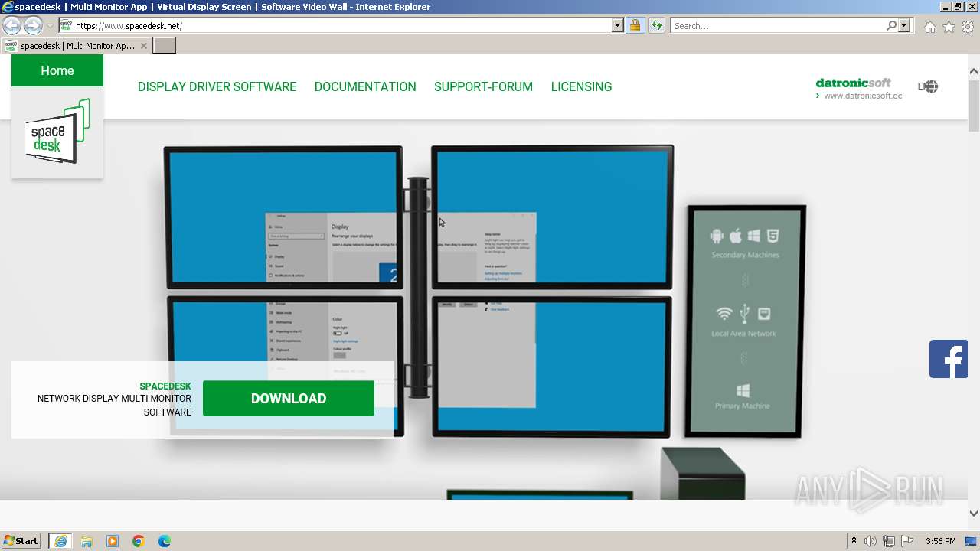Click the Search input box
980x551 pixels.
pos(778,25)
